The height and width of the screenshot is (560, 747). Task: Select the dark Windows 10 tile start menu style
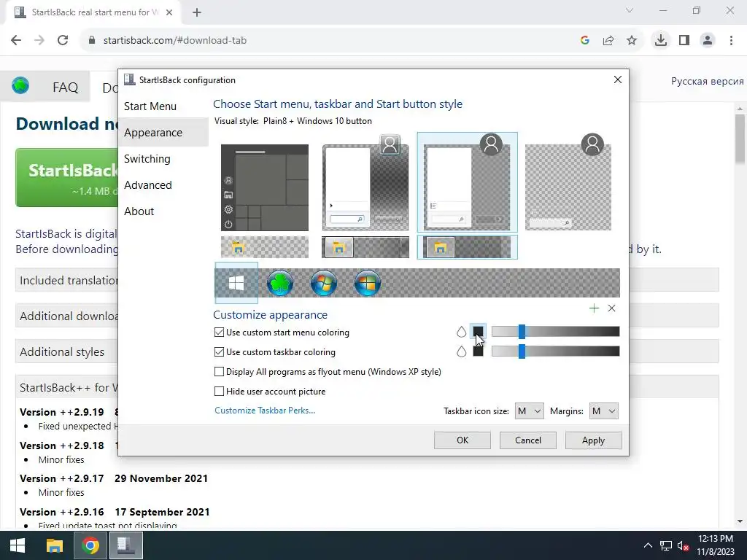point(264,187)
